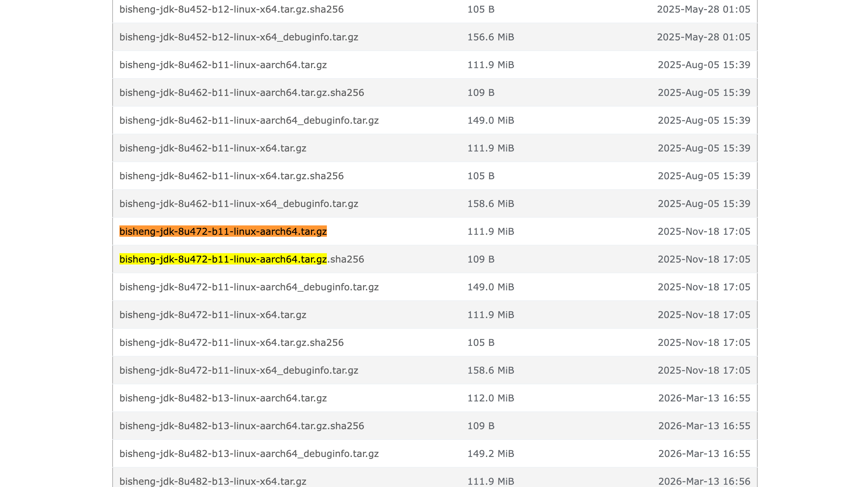Click the 156.6 MiB size cell

coord(490,37)
